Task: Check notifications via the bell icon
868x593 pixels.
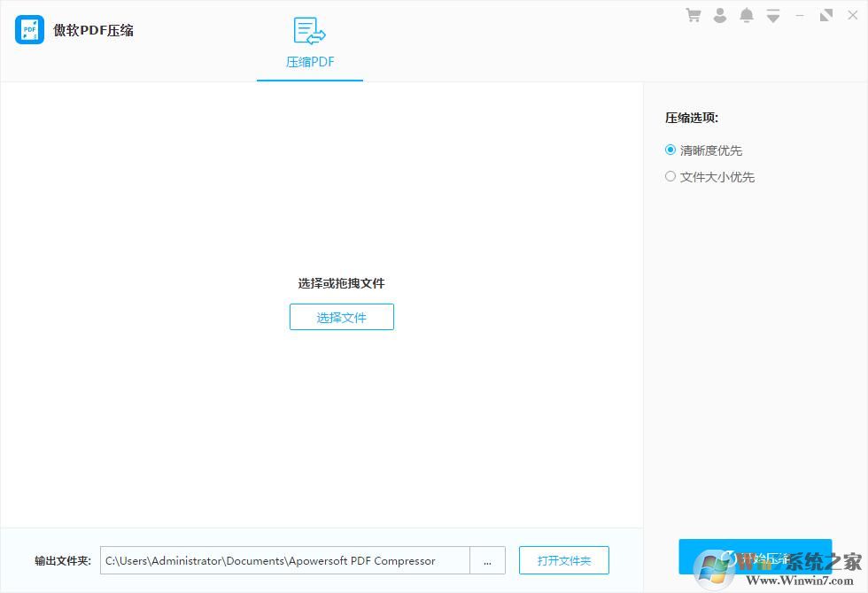Action: pyautogui.click(x=747, y=15)
